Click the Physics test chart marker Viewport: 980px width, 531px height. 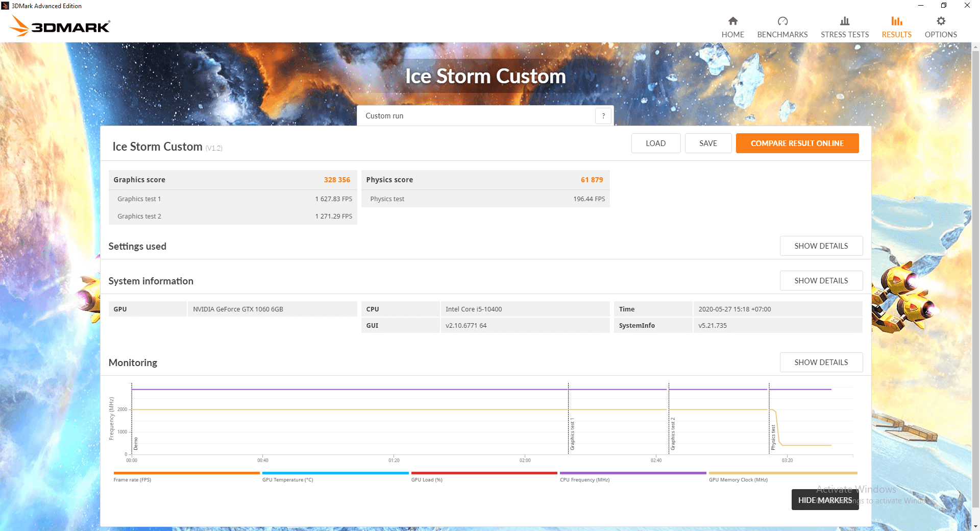[x=773, y=438]
